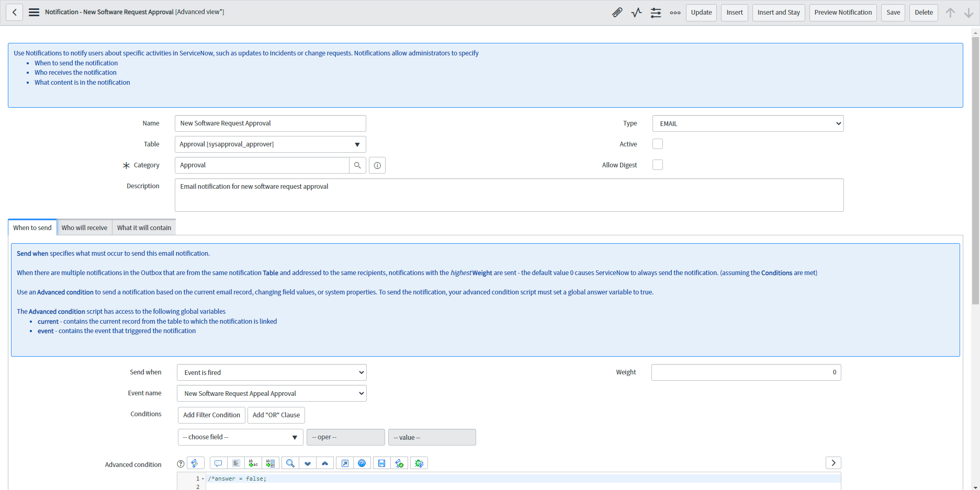Expand script editor with right chevron button
The image size is (980, 490).
tap(833, 463)
